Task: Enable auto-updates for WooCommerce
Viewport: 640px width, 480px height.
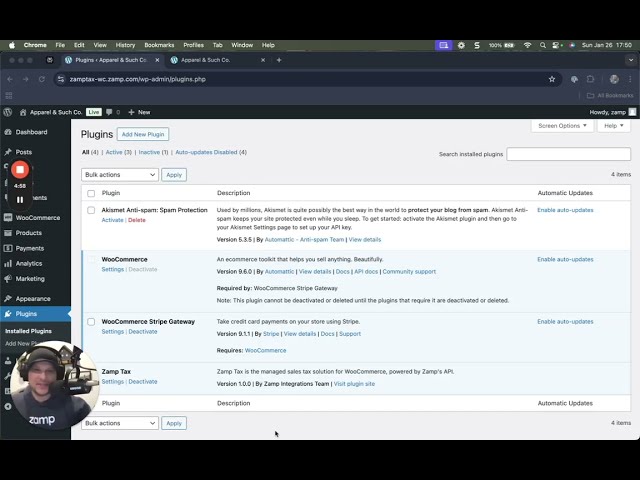Action: pos(565,260)
